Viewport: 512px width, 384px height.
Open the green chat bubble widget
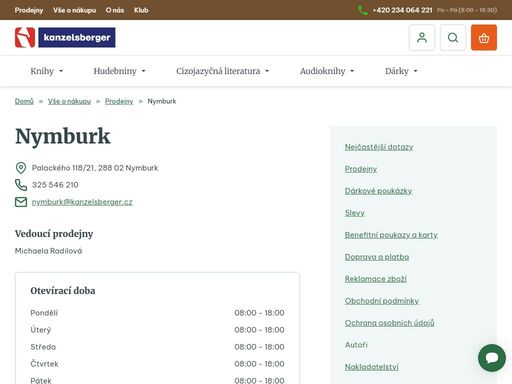pos(492,358)
